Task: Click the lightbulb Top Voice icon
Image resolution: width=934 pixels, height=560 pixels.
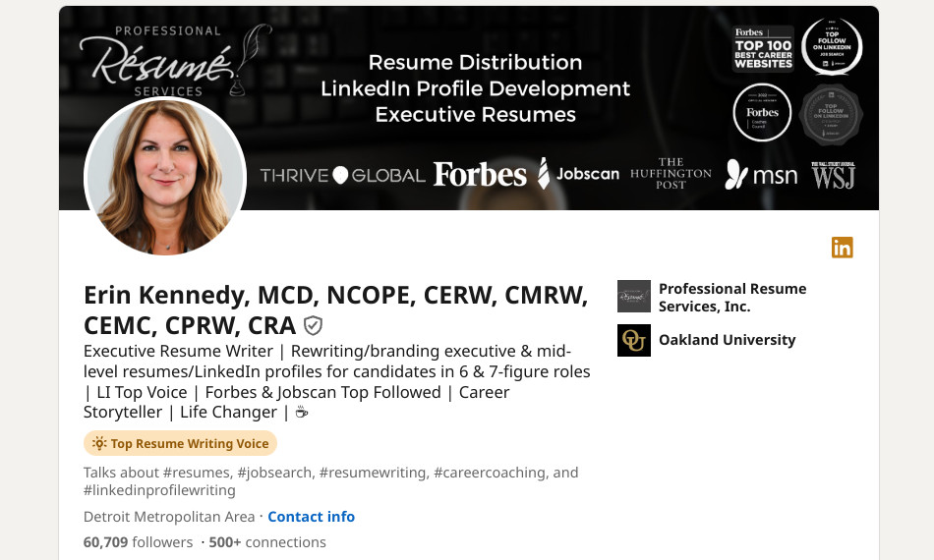Action: (x=99, y=443)
